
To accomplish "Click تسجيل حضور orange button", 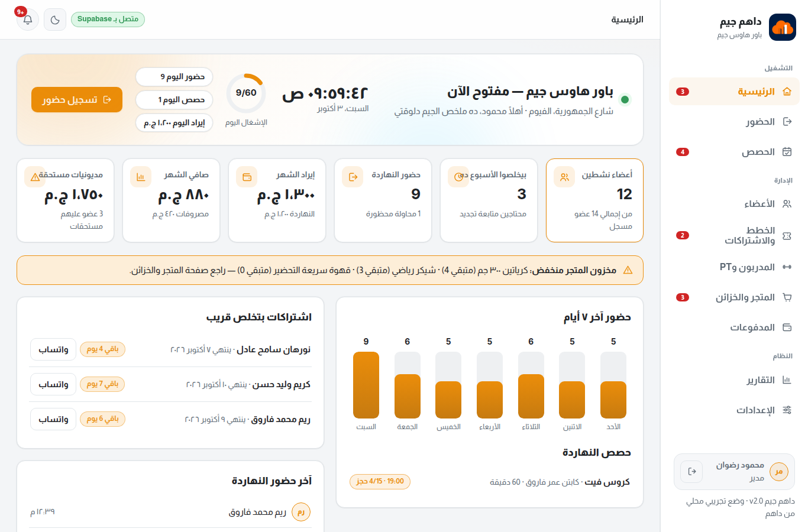I will (77, 100).
